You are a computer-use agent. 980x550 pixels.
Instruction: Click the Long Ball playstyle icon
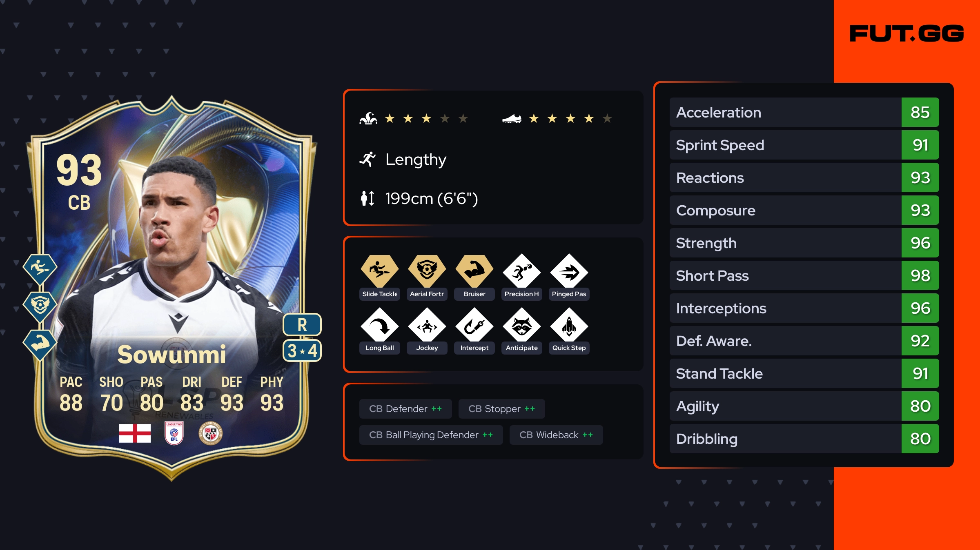pos(379,325)
